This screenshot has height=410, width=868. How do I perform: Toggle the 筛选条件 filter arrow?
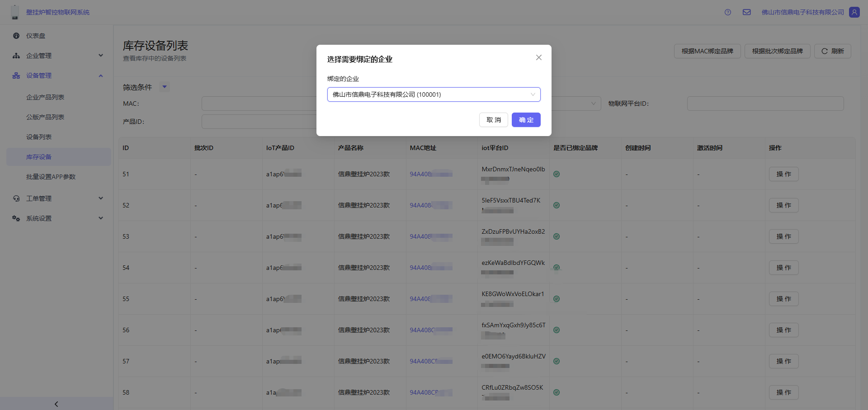[x=165, y=87]
